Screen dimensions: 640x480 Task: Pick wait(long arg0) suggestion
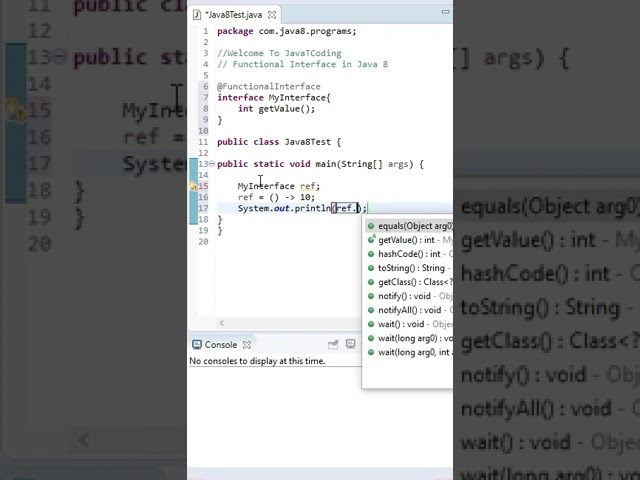tap(409, 338)
